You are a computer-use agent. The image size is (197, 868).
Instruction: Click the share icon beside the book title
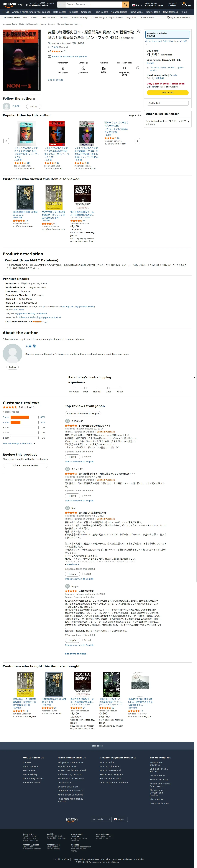coord(138,32)
